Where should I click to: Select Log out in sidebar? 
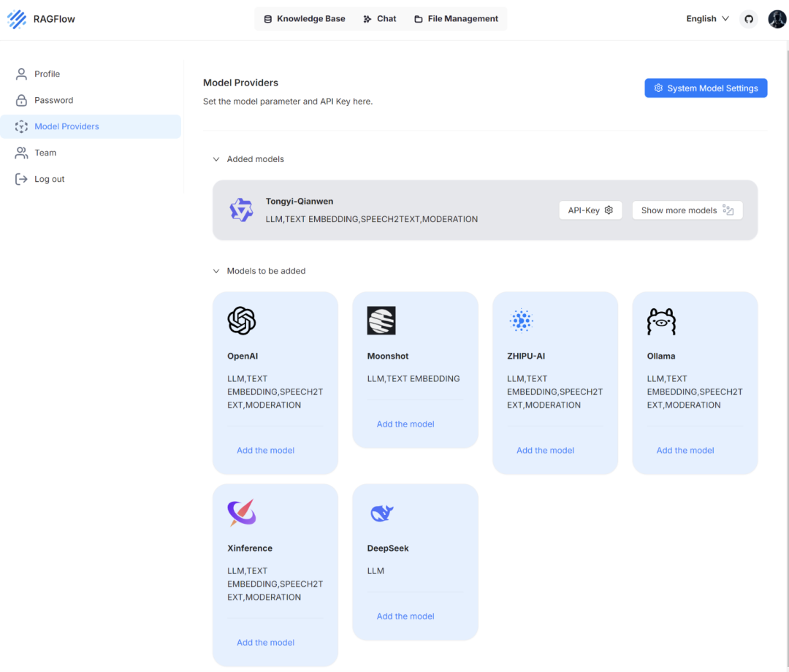click(x=91, y=179)
